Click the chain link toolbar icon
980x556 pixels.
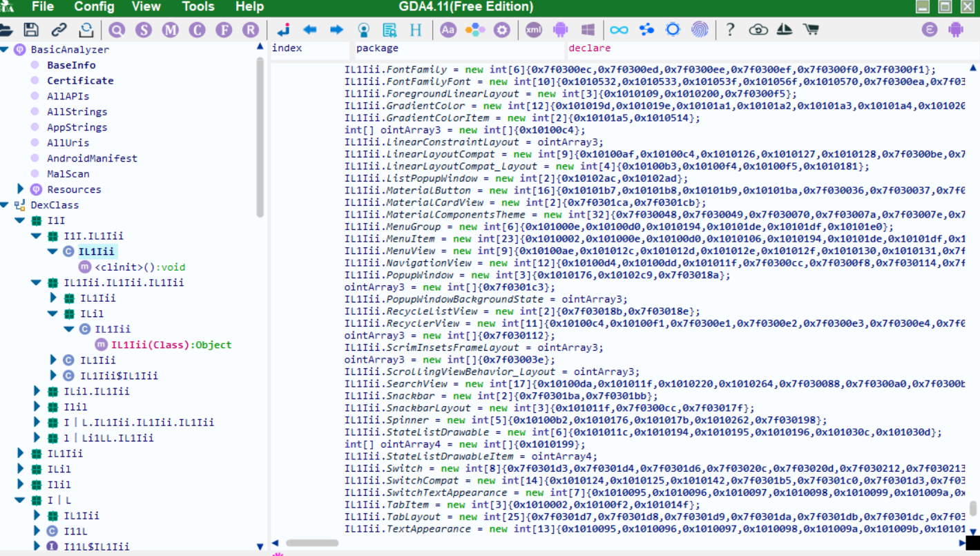(59, 30)
